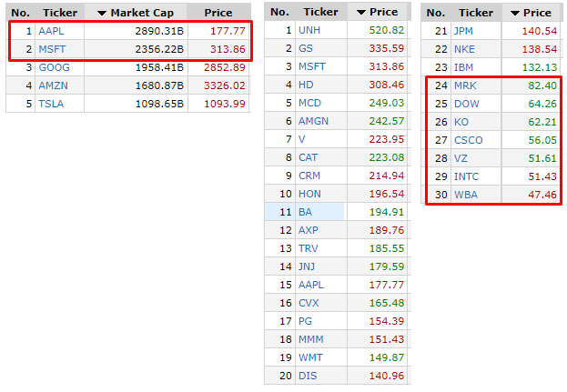This screenshot has height=392, width=567.
Task: Open the highlighted BA ticker link
Action: [305, 212]
